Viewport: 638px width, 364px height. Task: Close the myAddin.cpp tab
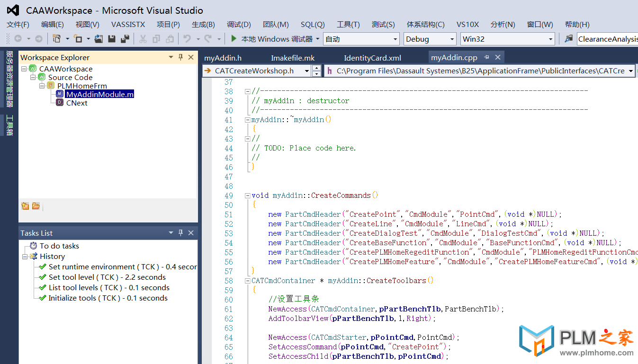[498, 57]
